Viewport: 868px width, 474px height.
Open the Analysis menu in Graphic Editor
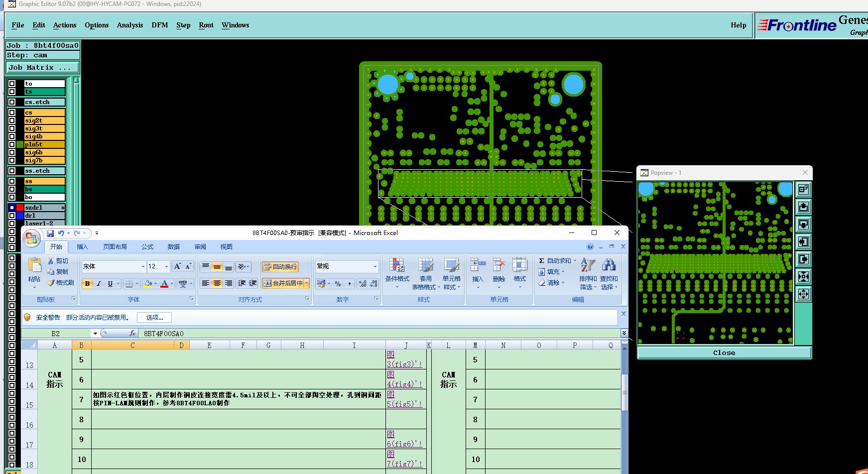[130, 25]
